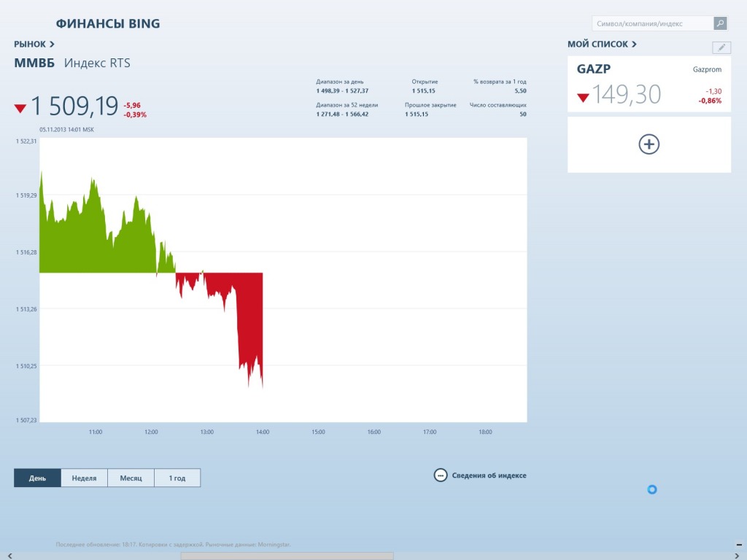This screenshot has width=747, height=560.
Task: Click the GAZP percent change -0,86%
Action: (x=710, y=101)
